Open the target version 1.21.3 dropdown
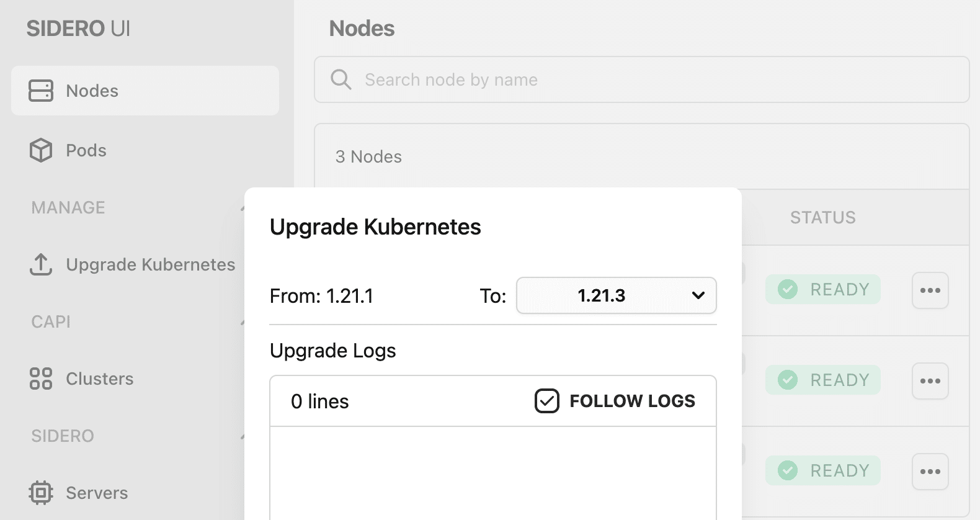980x520 pixels. [616, 295]
